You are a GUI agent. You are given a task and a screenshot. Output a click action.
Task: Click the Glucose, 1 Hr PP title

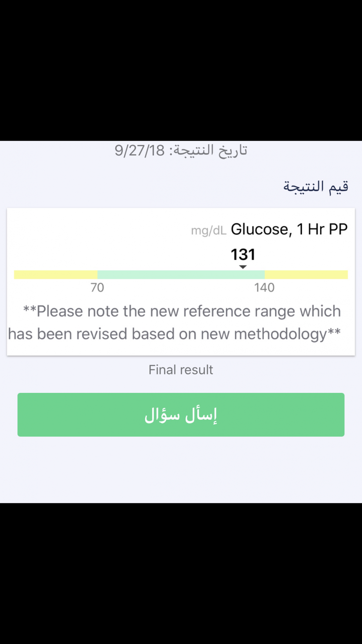click(x=289, y=229)
